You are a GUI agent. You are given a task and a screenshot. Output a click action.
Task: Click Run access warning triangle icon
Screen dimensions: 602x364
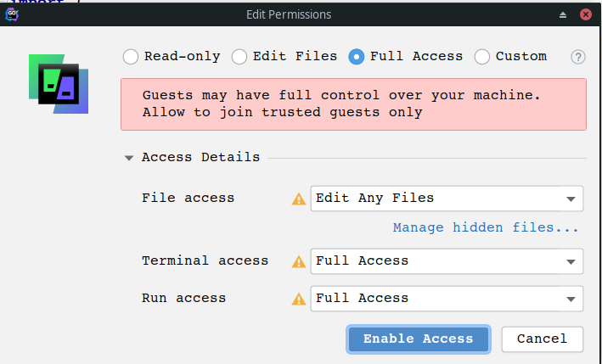click(299, 299)
